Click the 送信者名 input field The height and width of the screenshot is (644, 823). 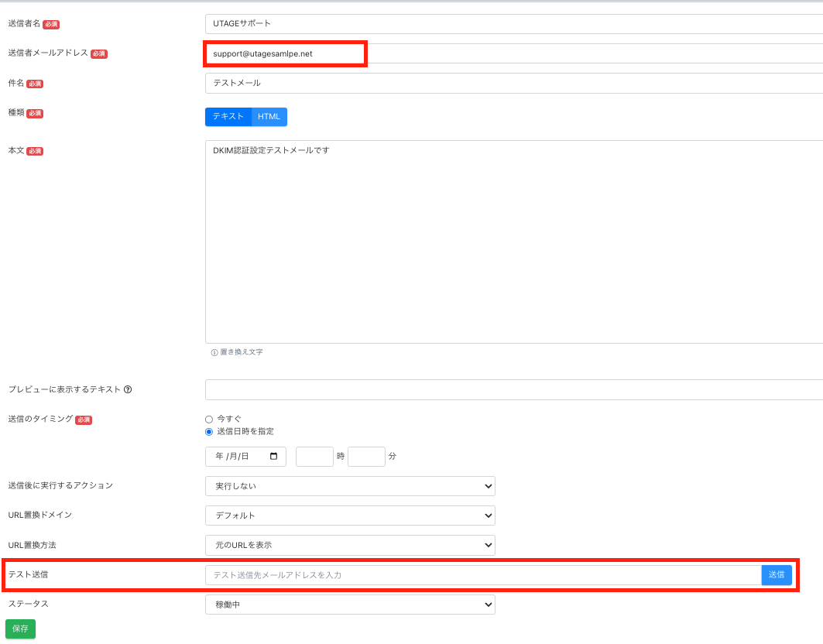(511, 23)
